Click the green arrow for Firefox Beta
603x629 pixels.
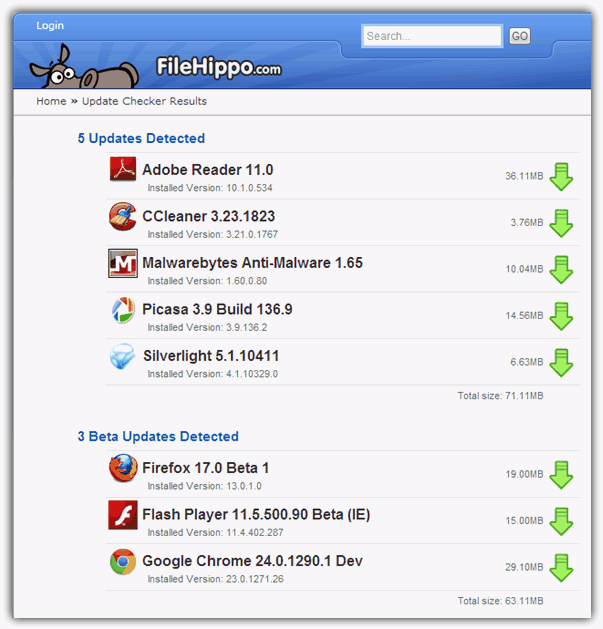coord(561,475)
